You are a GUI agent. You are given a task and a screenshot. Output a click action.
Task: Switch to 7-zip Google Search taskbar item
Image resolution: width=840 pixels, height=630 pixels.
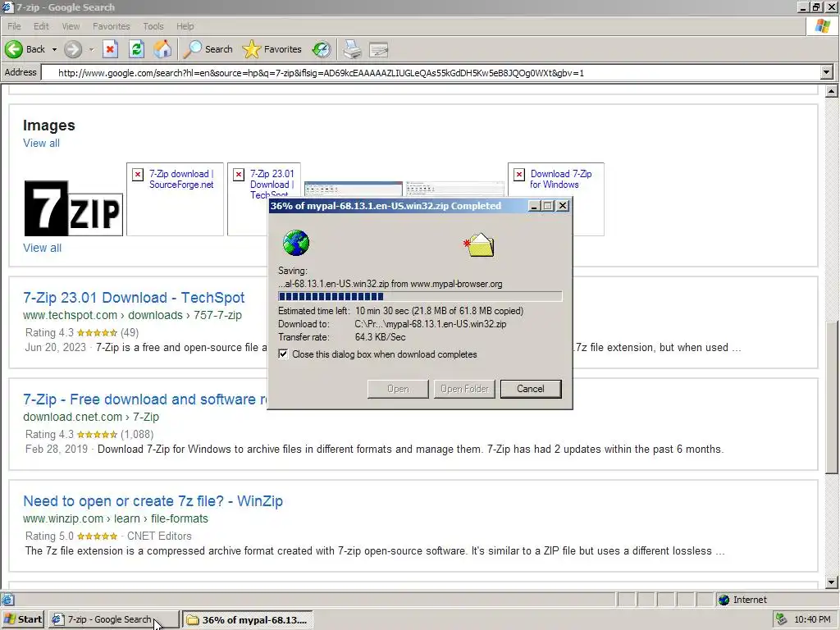pyautogui.click(x=113, y=619)
